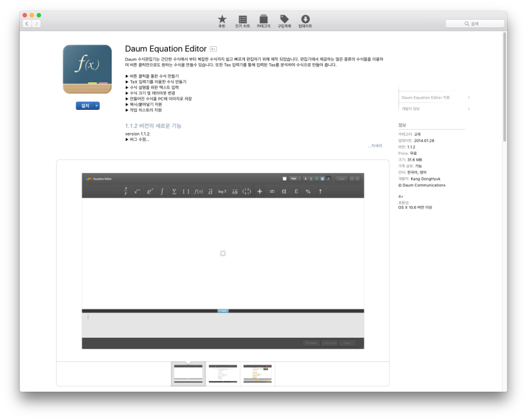Open the 14pt font size dropdown in the preview
The width and height of the screenshot is (527, 420).
click(x=295, y=179)
